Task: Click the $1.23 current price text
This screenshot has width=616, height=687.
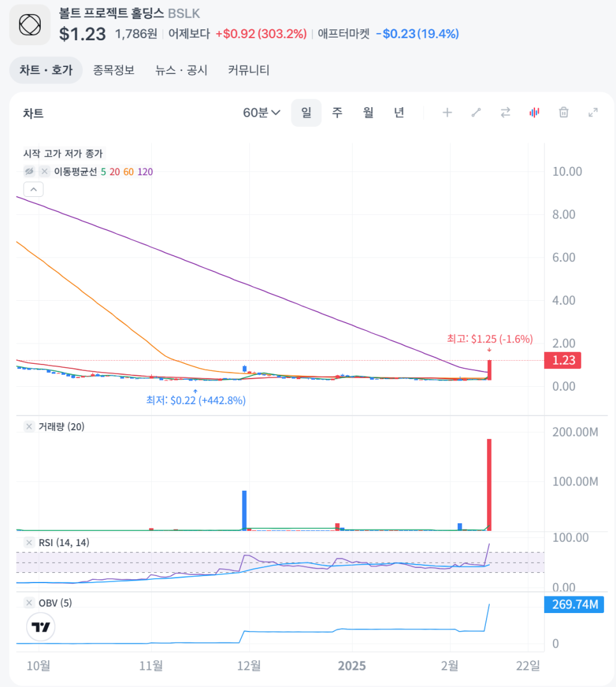Action: 82,34
